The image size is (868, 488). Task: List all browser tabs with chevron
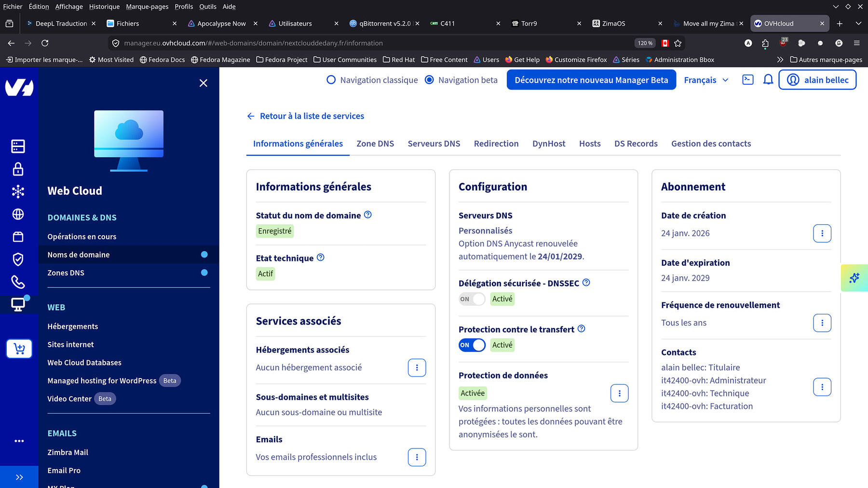coord(858,23)
